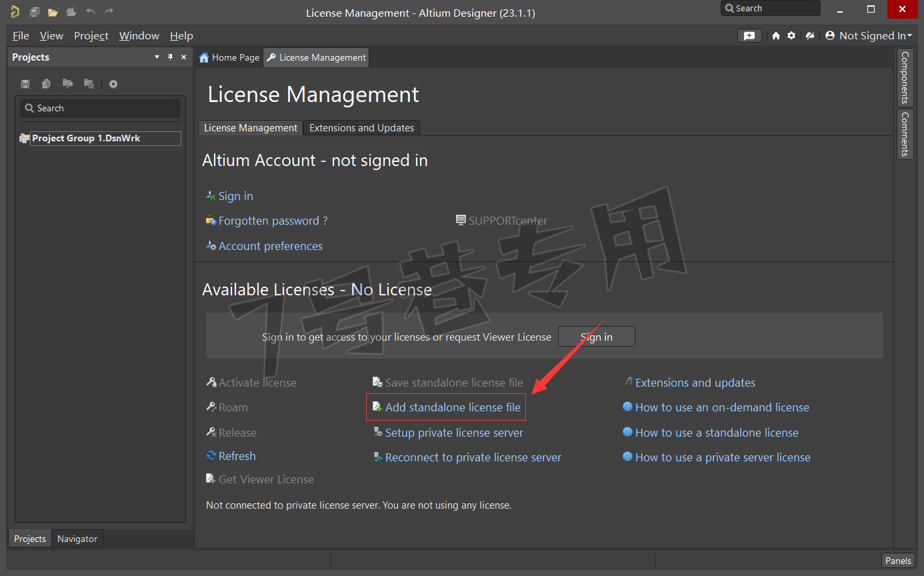This screenshot has height=576, width=924.
Task: Click the disconnected cloud status icon
Action: pos(810,36)
